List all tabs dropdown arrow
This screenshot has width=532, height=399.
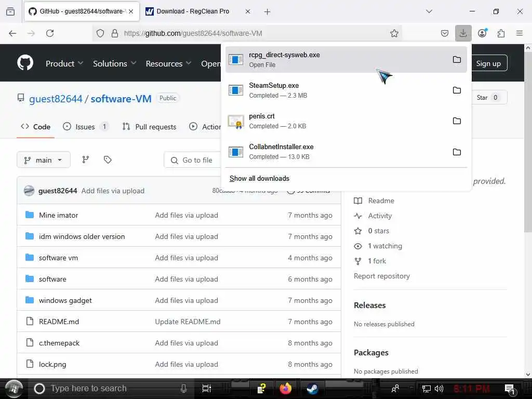[x=429, y=11]
